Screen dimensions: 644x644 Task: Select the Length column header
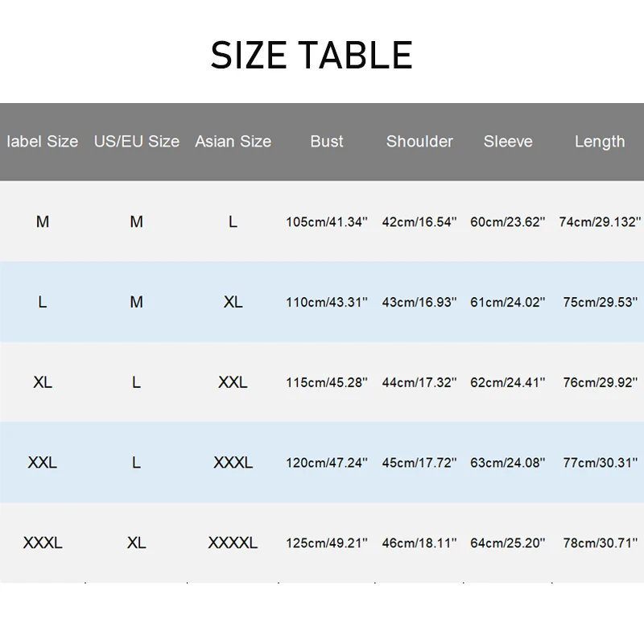tap(600, 142)
